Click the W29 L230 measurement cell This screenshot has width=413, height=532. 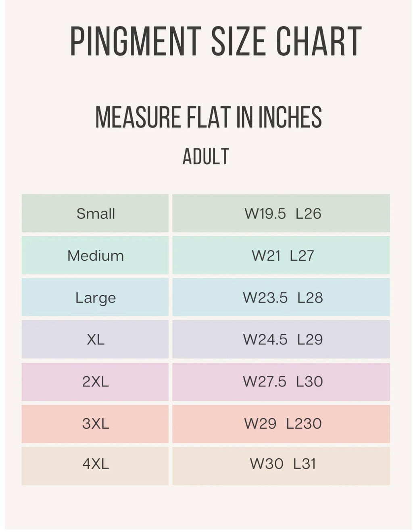click(282, 424)
